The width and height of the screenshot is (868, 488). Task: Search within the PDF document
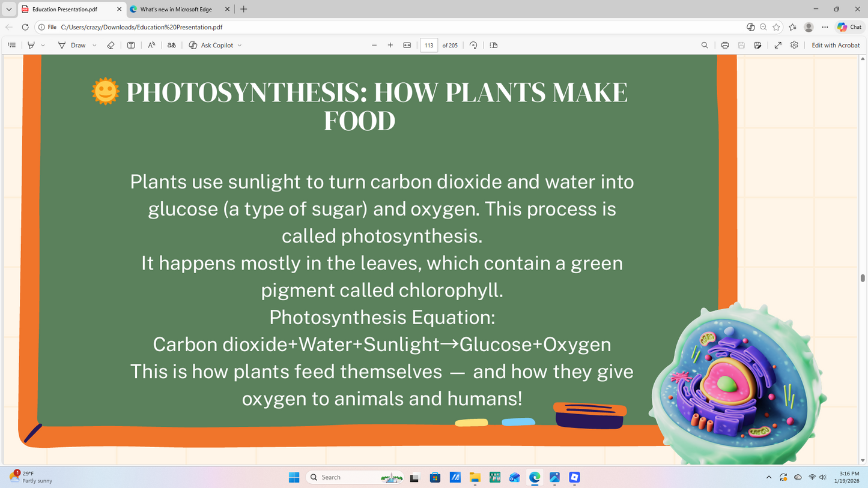[705, 45]
